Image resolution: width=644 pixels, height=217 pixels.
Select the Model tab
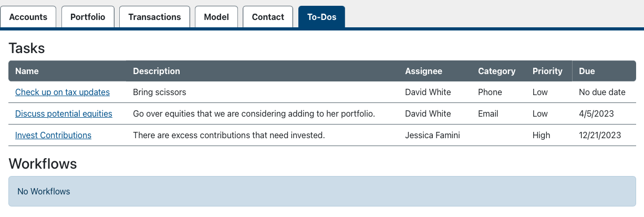(x=216, y=17)
